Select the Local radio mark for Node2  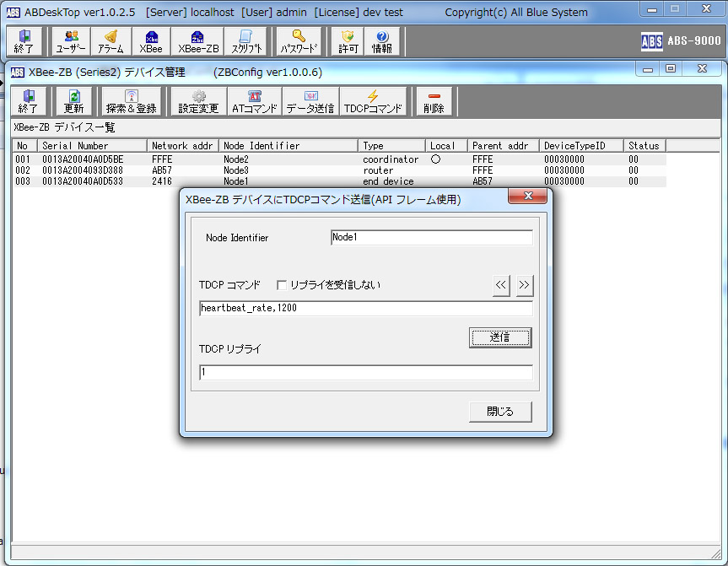(435, 159)
